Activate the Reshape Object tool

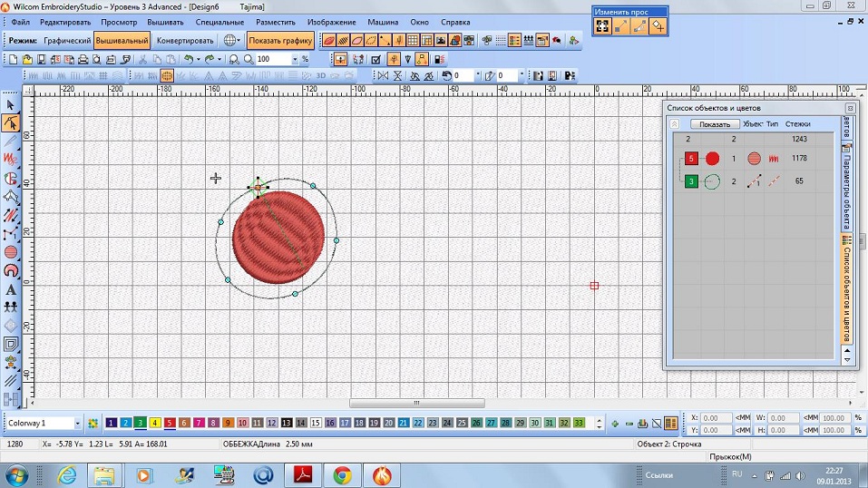click(11, 122)
